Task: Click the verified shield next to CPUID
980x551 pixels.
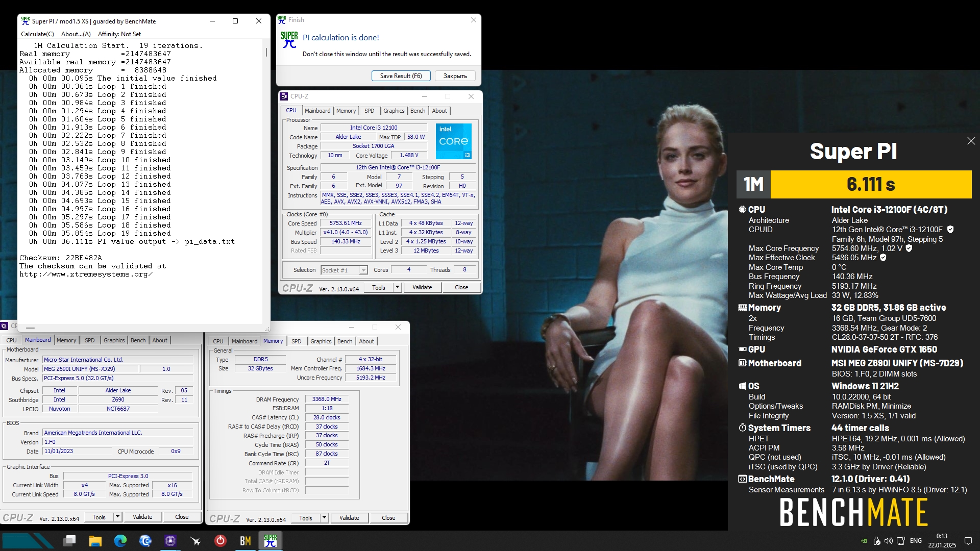Action: tap(950, 230)
